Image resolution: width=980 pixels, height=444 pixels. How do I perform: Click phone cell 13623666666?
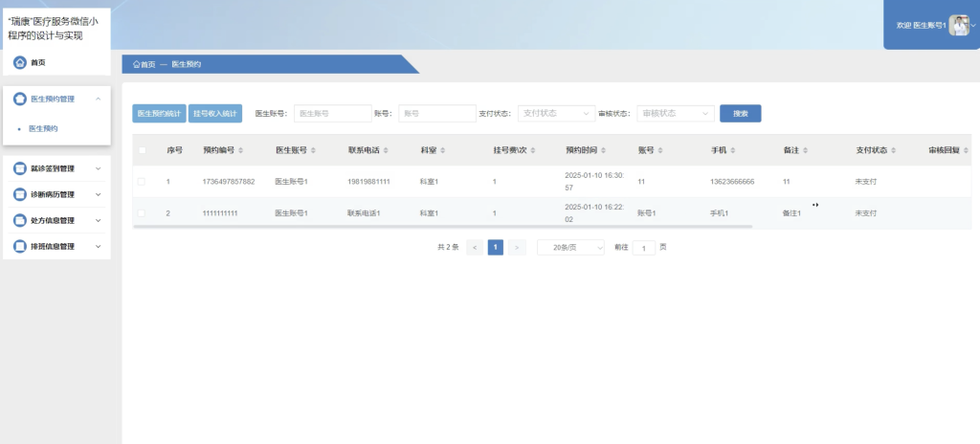click(732, 182)
